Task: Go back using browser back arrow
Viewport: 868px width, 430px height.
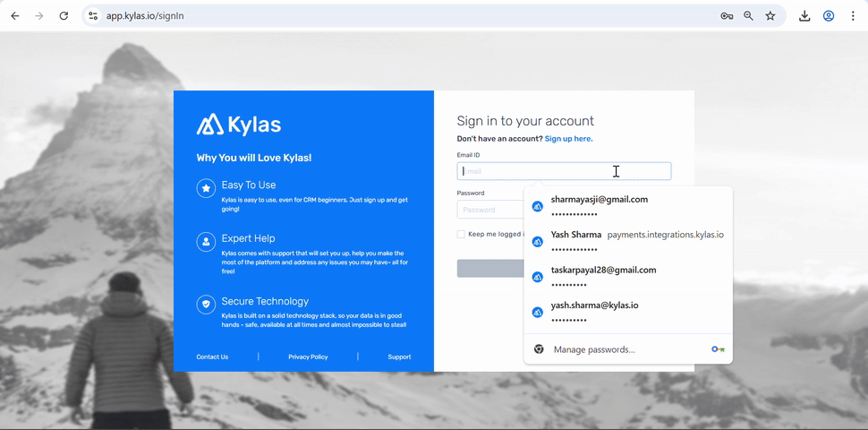Action: (15, 16)
